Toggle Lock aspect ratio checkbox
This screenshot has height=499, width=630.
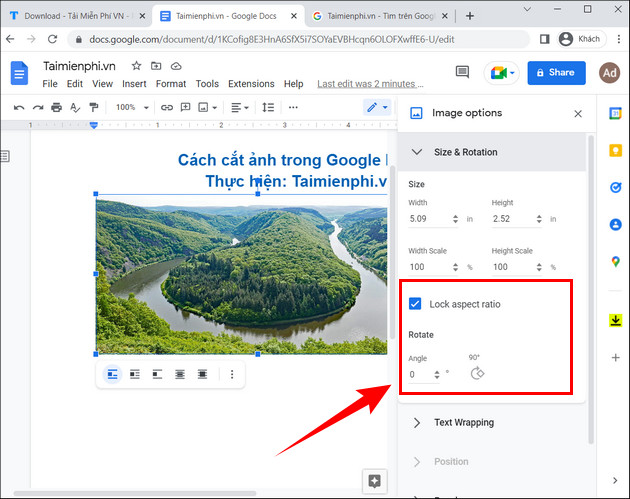point(415,304)
